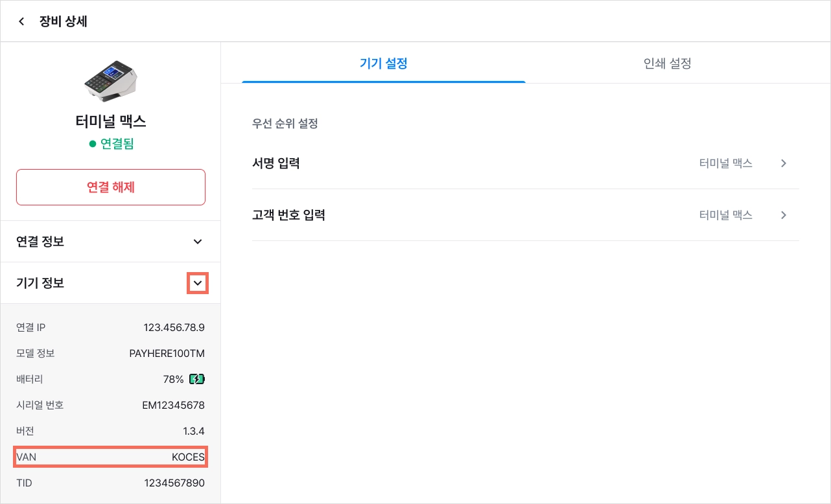The width and height of the screenshot is (831, 504).
Task: Expand the 연결 정보 section chevron
Action: pos(198,242)
